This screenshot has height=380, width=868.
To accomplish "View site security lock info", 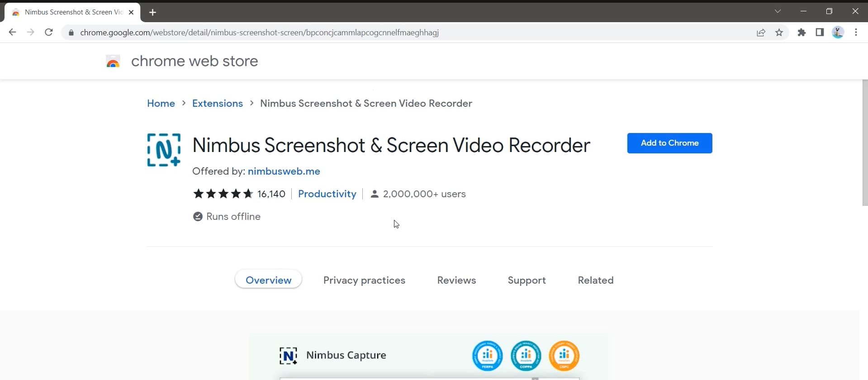I will click(x=71, y=33).
